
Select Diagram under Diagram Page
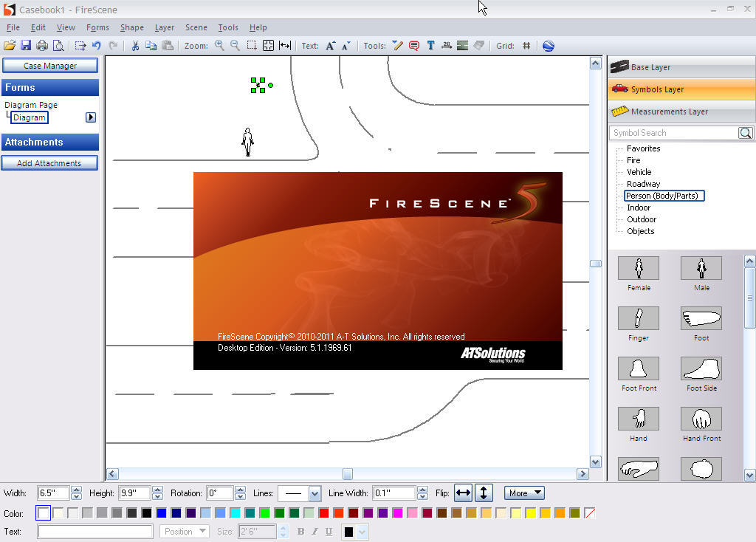(30, 117)
